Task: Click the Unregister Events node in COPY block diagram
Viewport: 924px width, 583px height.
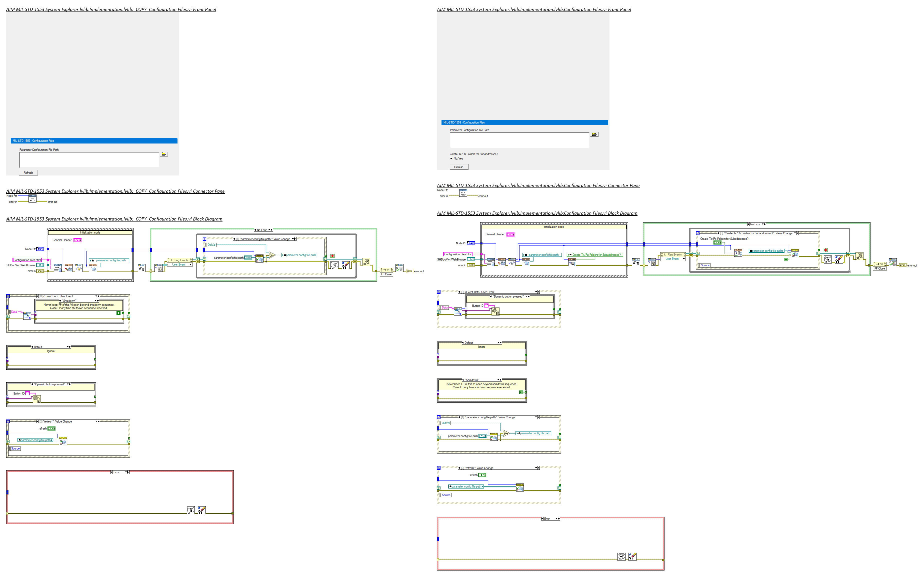Action: point(366,262)
